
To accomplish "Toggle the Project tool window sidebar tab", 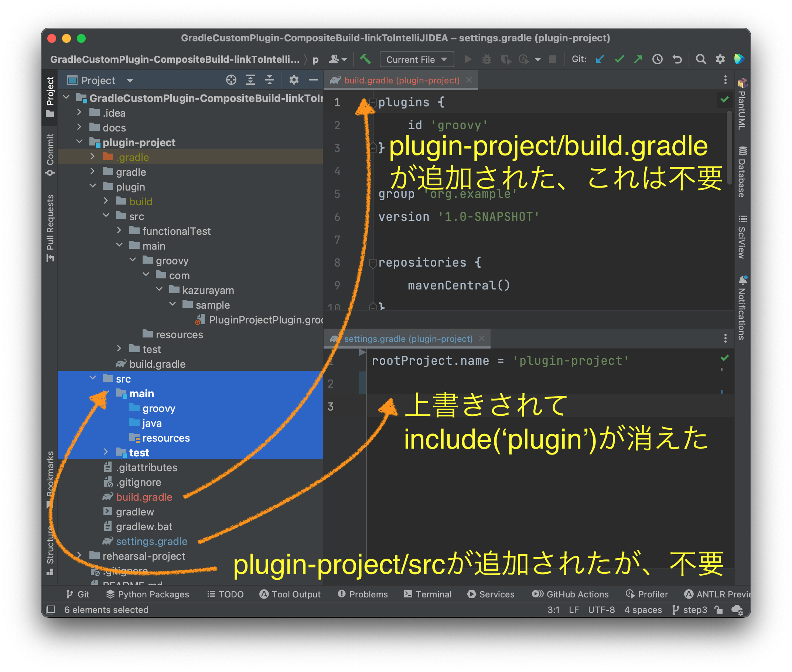I will tap(50, 97).
